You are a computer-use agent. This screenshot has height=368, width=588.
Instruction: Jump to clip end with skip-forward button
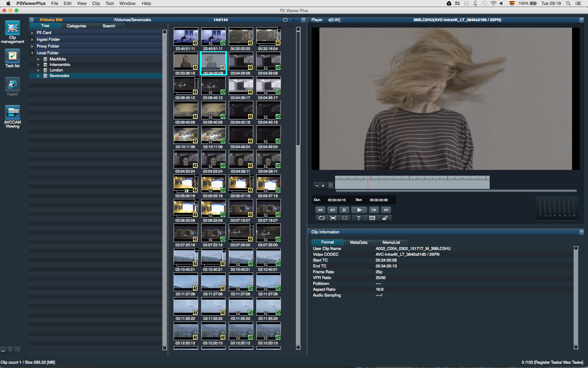tap(386, 210)
